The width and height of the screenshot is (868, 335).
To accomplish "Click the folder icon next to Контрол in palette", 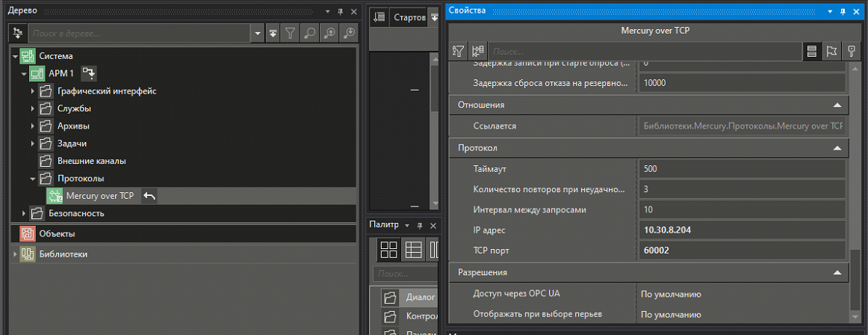I will pyautogui.click(x=390, y=317).
